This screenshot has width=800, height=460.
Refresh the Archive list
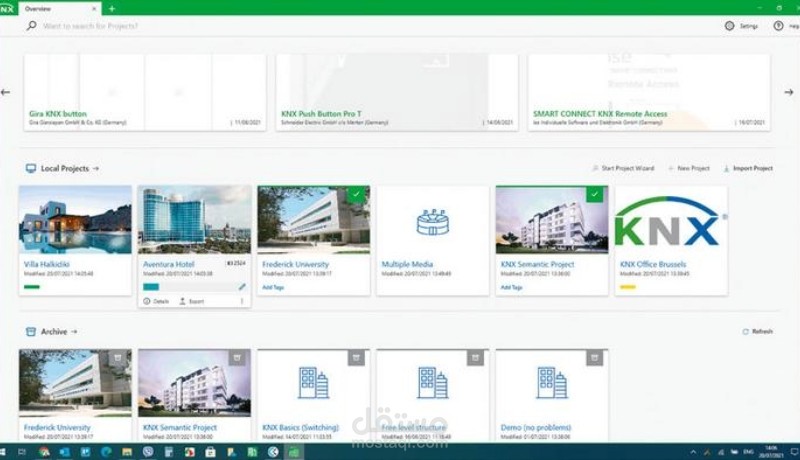point(758,331)
